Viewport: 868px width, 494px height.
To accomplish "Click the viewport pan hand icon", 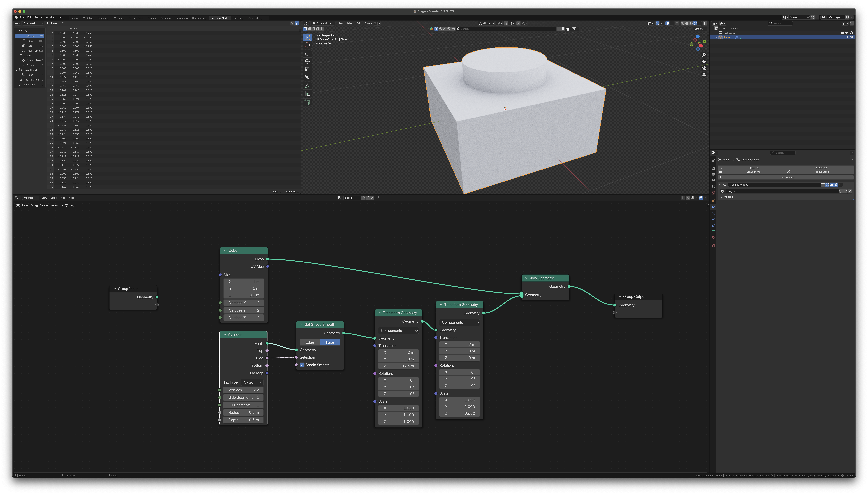I will point(704,61).
